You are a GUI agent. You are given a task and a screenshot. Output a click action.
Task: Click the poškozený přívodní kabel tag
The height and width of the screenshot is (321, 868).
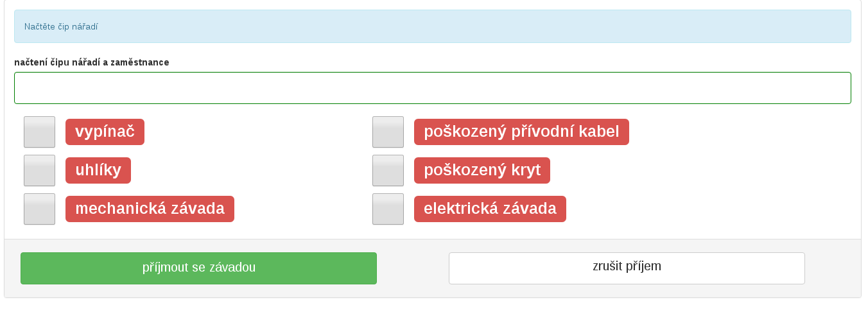click(521, 132)
